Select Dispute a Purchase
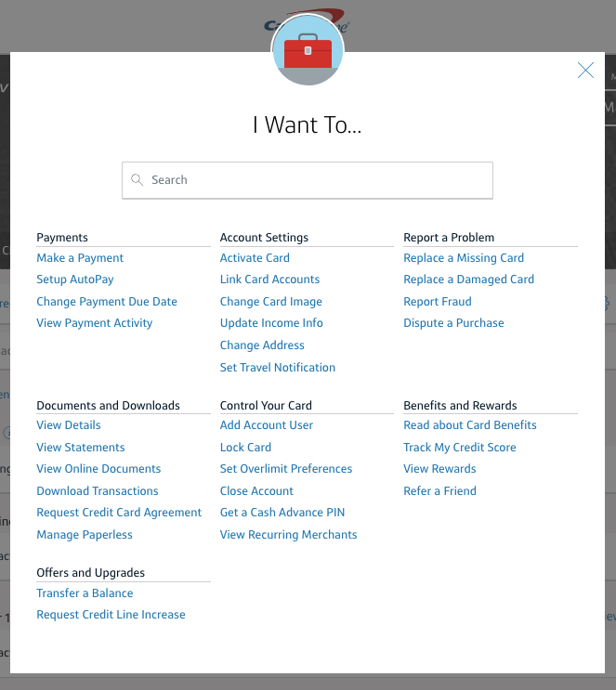 453,323
